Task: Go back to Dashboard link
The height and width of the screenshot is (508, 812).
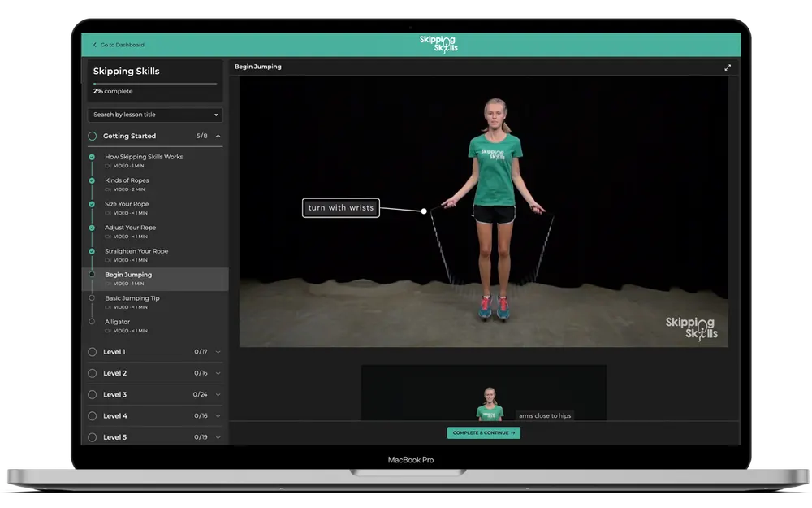Action: pyautogui.click(x=119, y=45)
